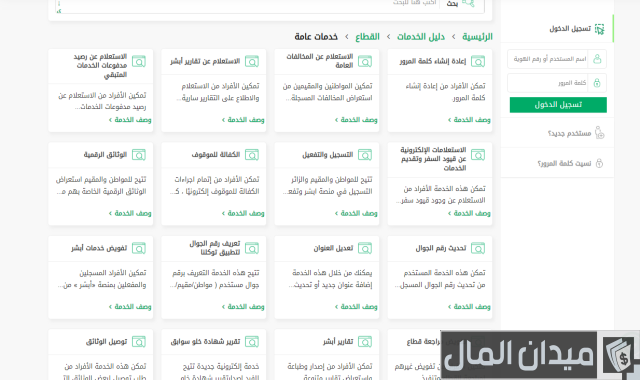The image size is (640, 380).
Task: Select the الوثائق الرقمية card title
Action: click(105, 155)
